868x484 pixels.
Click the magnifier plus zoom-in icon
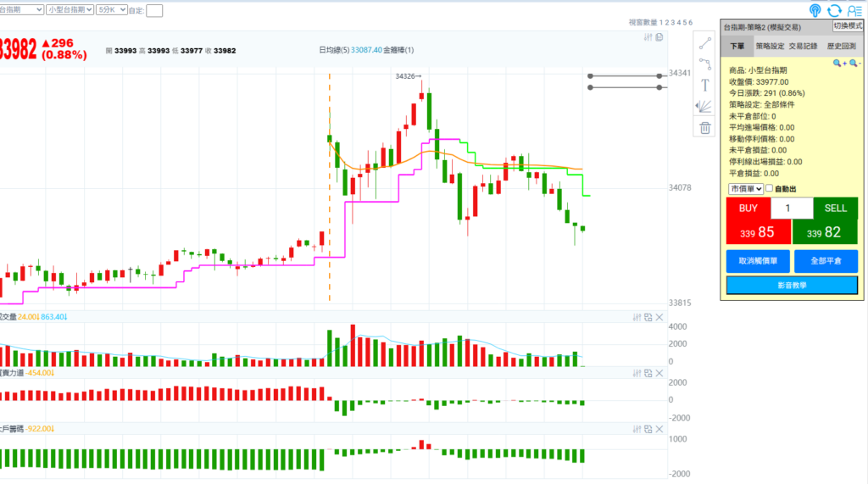(839, 63)
